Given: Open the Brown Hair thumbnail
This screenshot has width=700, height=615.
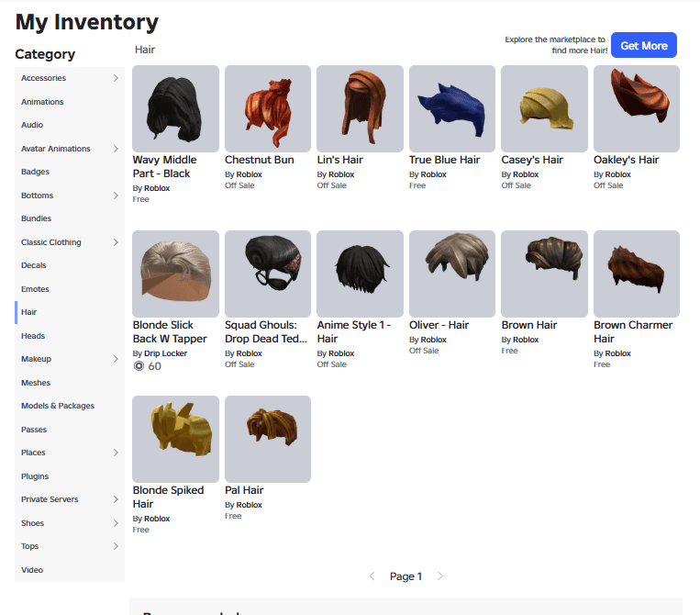Looking at the screenshot, I should click(x=544, y=274).
